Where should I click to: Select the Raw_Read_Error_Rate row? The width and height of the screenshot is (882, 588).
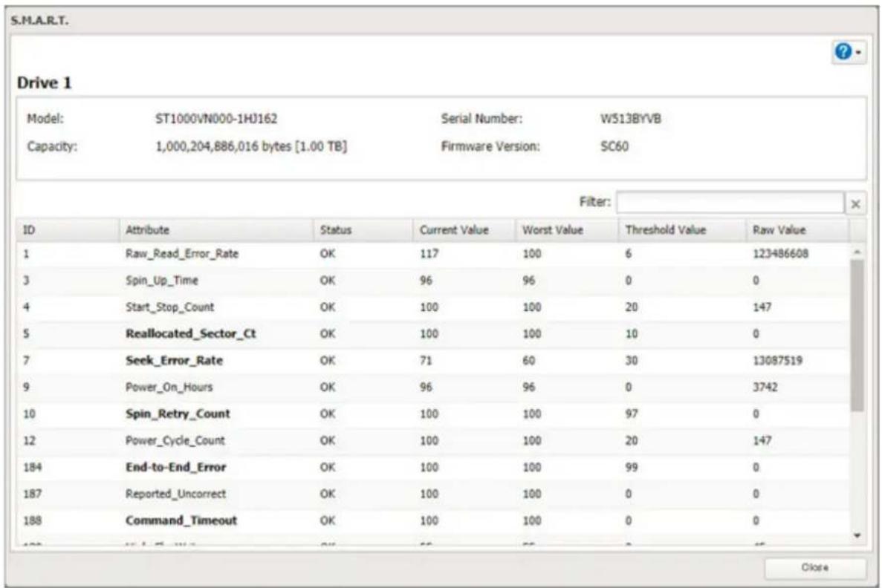(432, 254)
